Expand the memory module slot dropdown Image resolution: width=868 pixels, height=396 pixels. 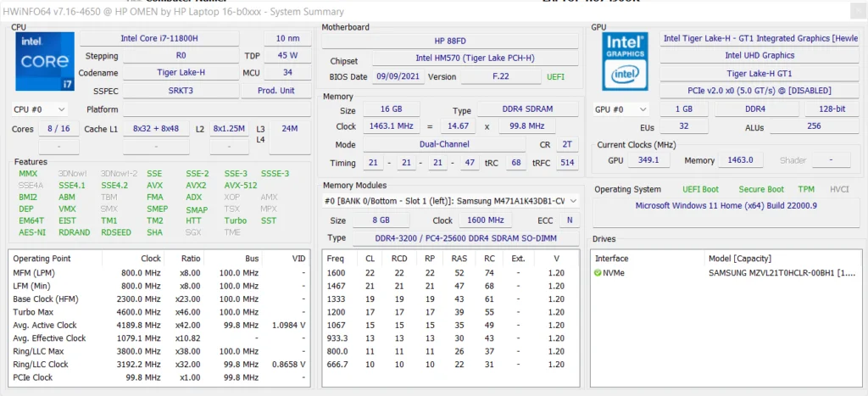[x=451, y=201]
